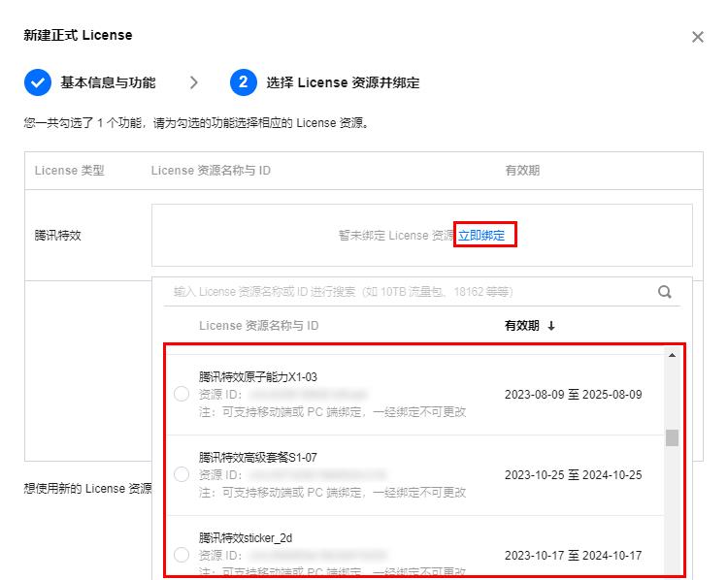The height and width of the screenshot is (580, 728).
Task: Click the License 类型 column header
Action: click(69, 171)
